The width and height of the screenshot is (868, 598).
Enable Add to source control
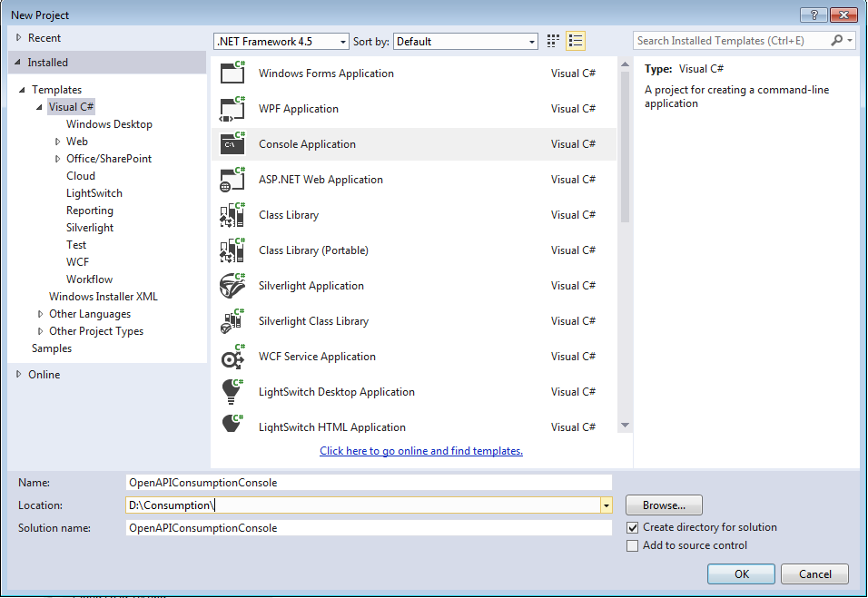click(633, 545)
